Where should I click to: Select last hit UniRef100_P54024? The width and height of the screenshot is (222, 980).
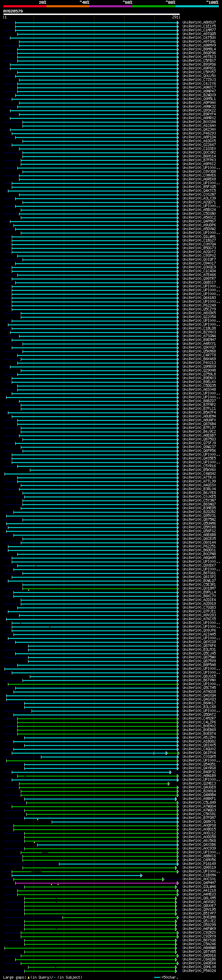(x=199, y=971)
